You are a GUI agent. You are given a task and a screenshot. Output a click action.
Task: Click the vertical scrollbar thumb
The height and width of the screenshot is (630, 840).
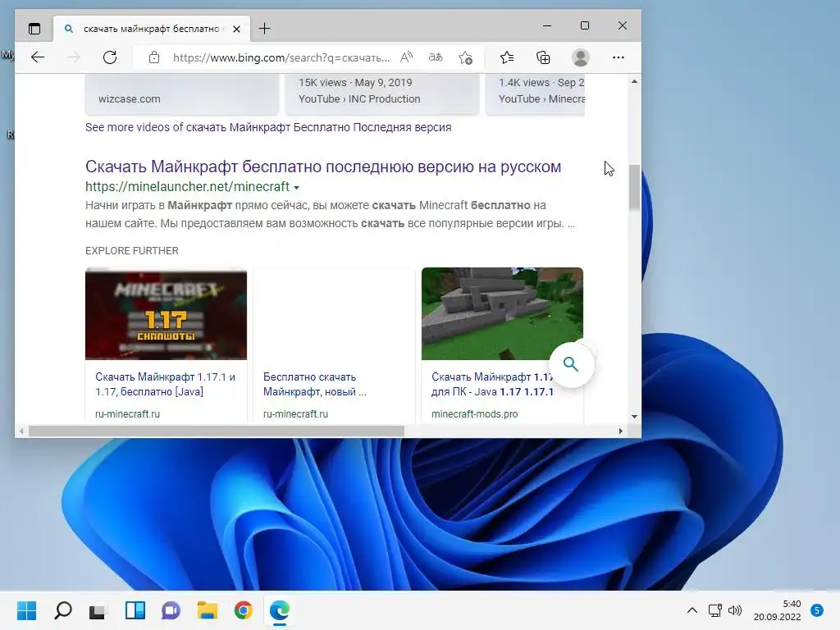coord(634,188)
